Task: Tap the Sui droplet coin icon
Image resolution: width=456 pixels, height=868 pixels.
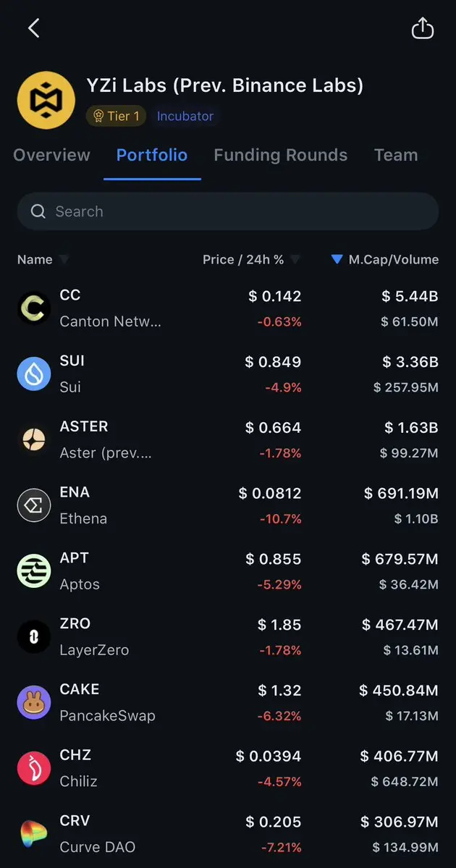Action: (33, 374)
